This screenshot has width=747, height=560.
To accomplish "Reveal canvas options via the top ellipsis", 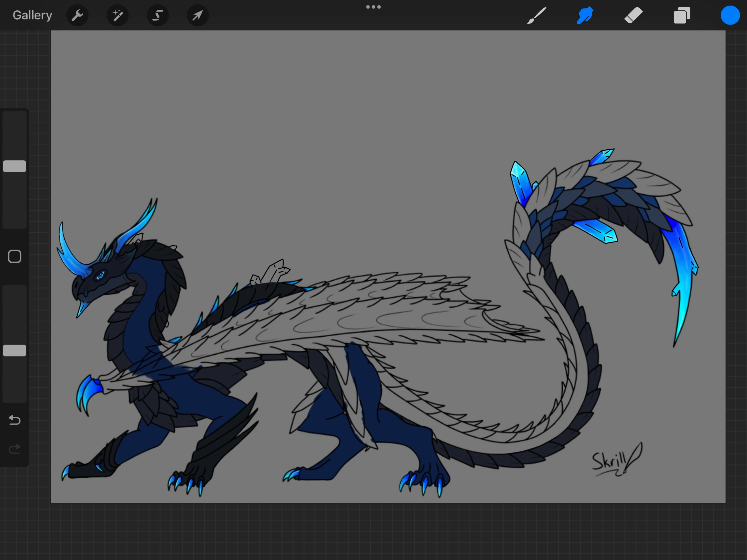I will [373, 6].
